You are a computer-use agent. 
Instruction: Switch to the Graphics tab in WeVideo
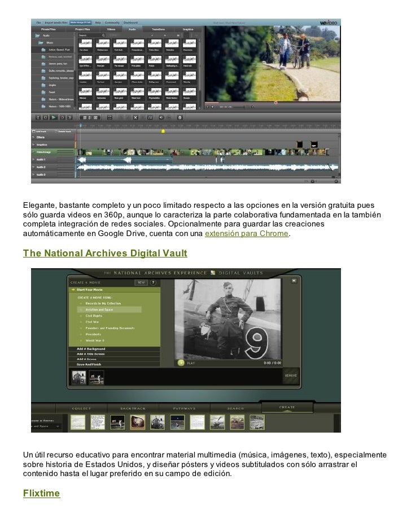click(188, 29)
